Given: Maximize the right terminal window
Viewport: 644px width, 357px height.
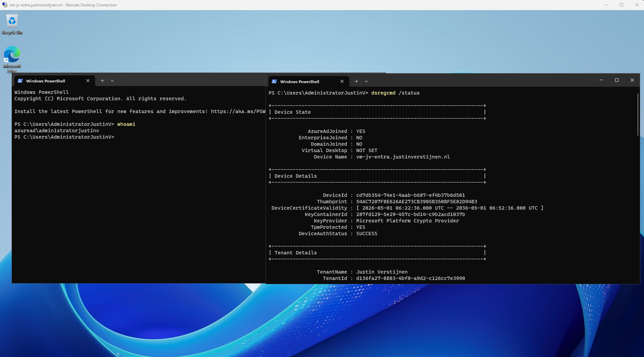Looking at the screenshot, I should (617, 80).
